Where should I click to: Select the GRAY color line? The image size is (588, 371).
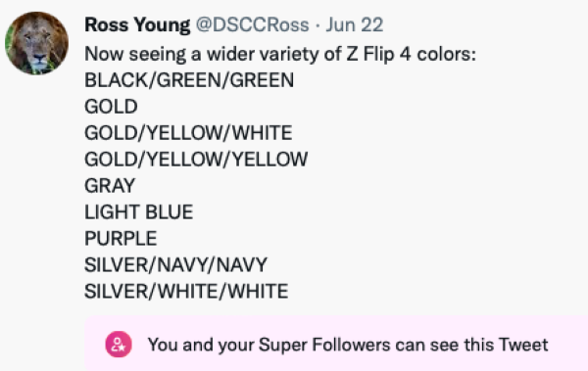(110, 186)
